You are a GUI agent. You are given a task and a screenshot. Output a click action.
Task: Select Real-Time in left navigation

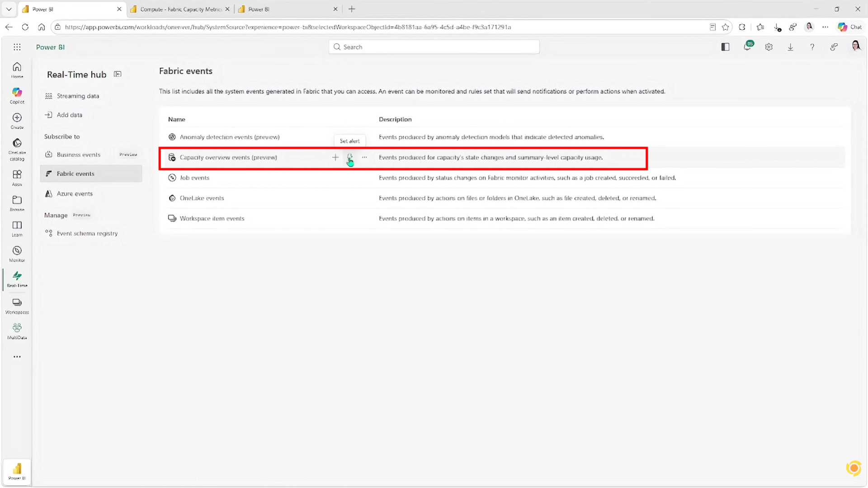coord(17,279)
